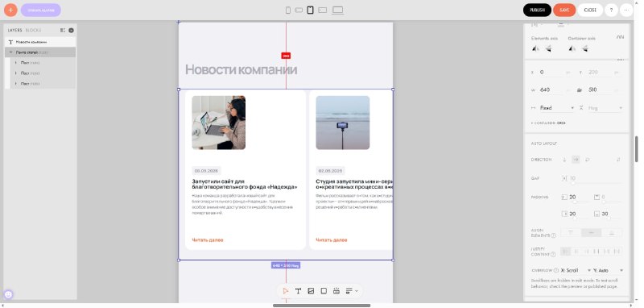Select the image tool in bottom toolbar
The width and height of the screenshot is (644, 308).
click(311, 291)
